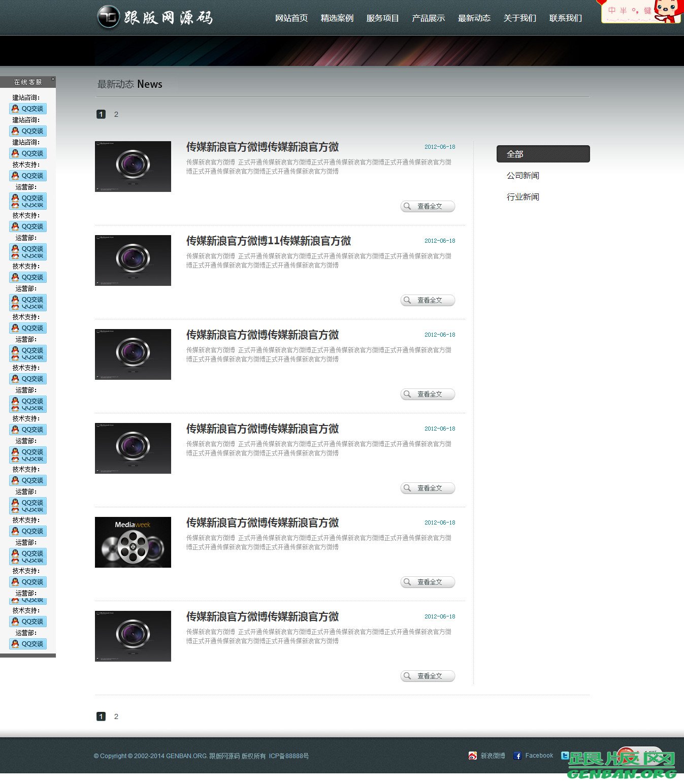Click the Twitter bird icon in footer
Image resolution: width=684 pixels, height=784 pixels.
pyautogui.click(x=565, y=756)
